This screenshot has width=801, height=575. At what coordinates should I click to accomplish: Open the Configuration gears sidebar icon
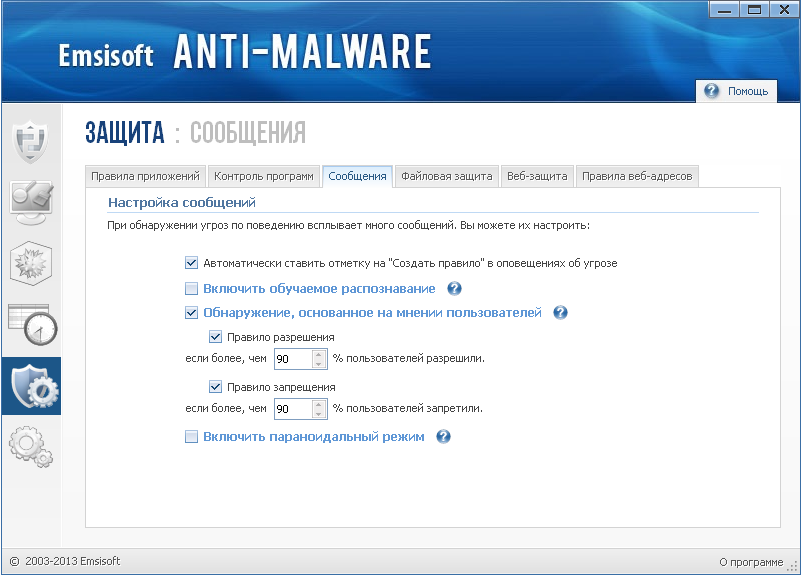[31, 447]
